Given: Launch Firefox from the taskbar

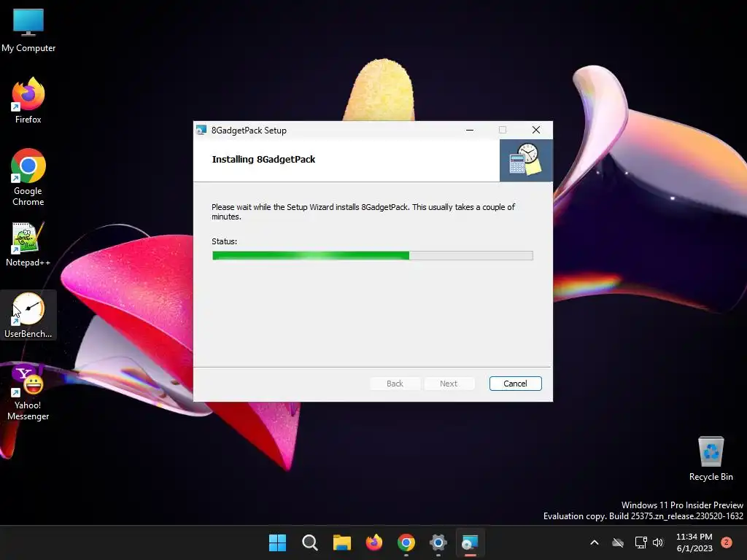Looking at the screenshot, I should 374,542.
